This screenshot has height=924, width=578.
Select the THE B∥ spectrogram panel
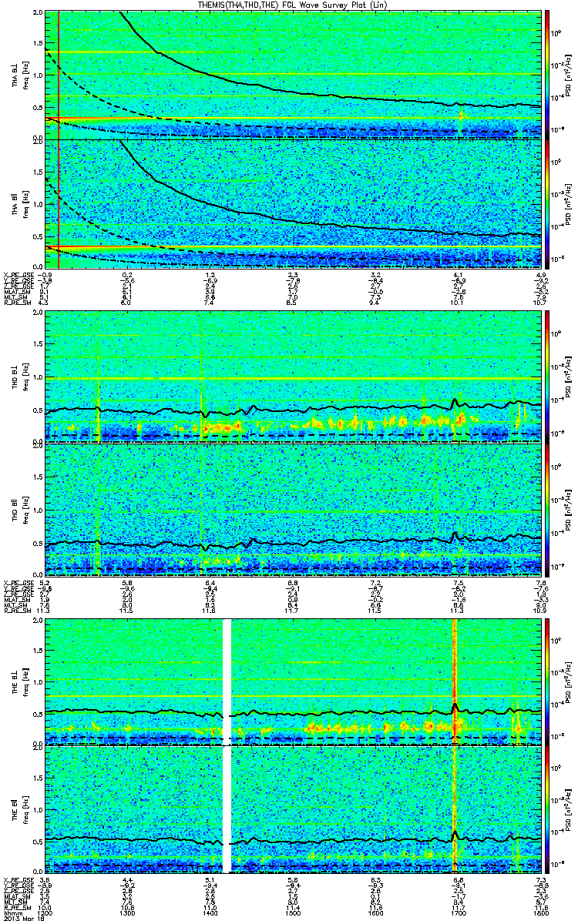(x=293, y=808)
